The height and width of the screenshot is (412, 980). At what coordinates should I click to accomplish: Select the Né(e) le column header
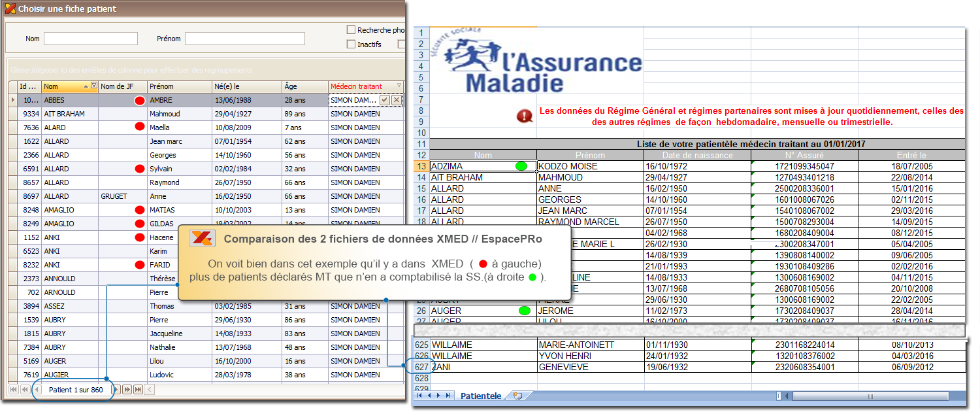pyautogui.click(x=246, y=86)
